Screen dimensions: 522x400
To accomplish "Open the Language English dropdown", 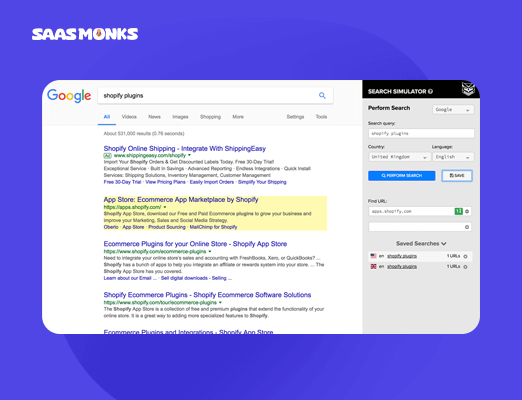I will point(453,157).
